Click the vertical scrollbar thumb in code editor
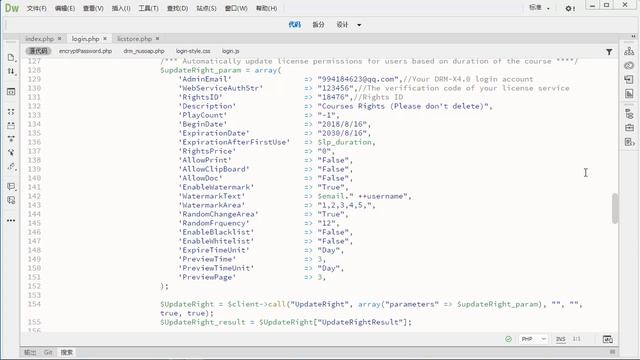 point(615,209)
